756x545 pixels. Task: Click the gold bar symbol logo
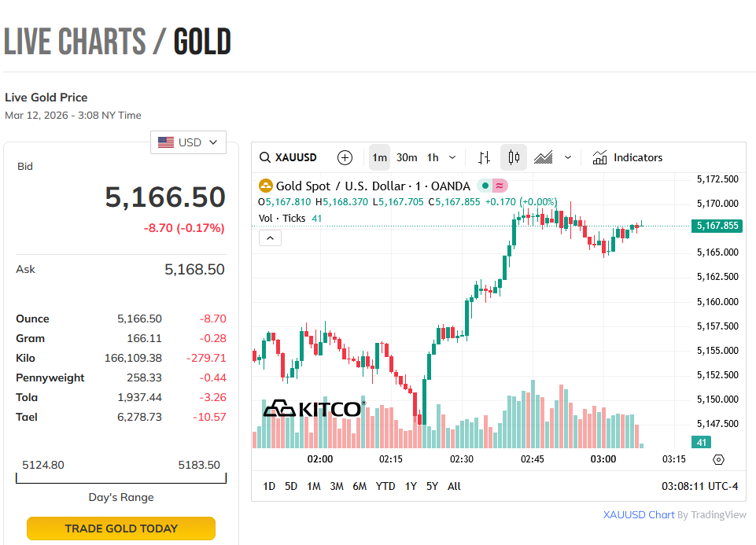click(266, 186)
